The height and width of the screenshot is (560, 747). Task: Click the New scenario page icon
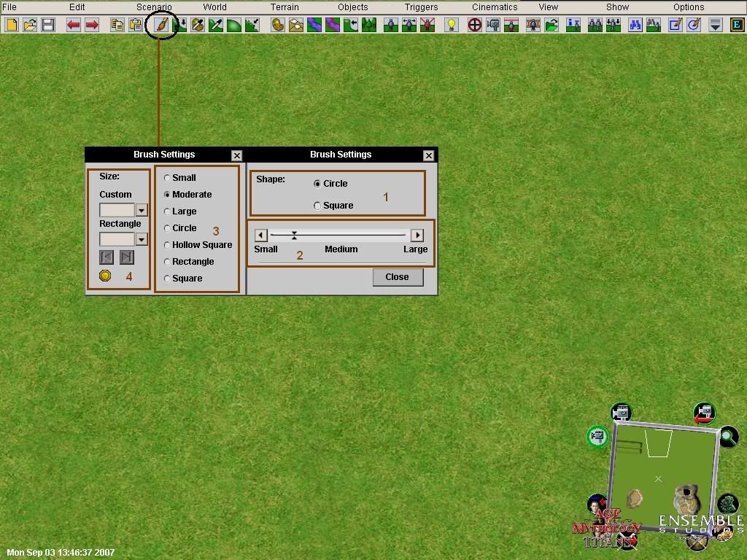12,25
